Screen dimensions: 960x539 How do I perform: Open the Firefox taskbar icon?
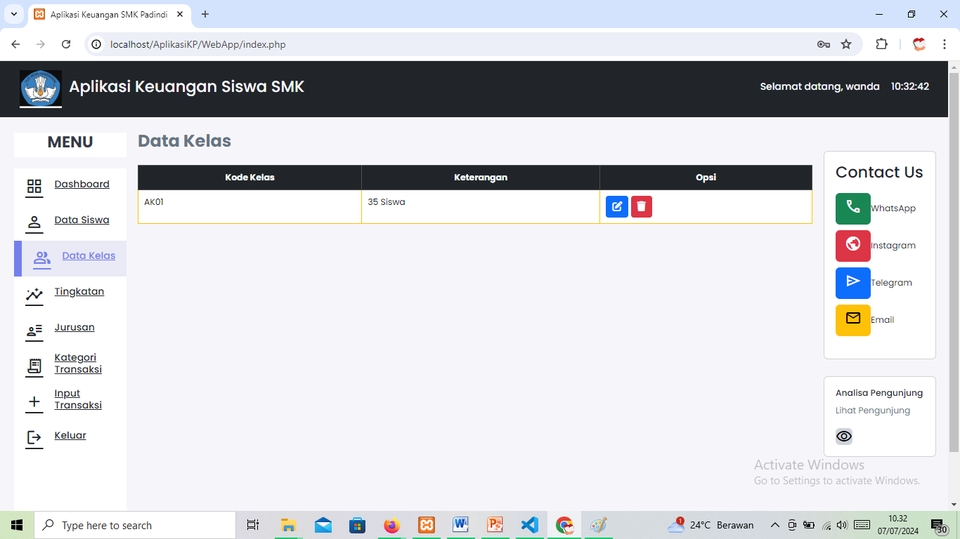(392, 525)
